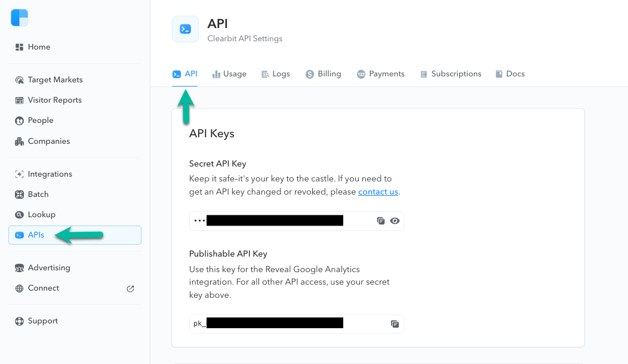Click the API page title
Viewport: 628px width, 364px height.
click(217, 24)
